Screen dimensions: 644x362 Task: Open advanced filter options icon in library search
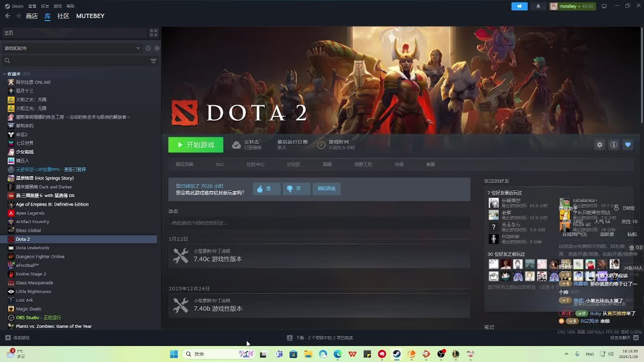pos(153,61)
